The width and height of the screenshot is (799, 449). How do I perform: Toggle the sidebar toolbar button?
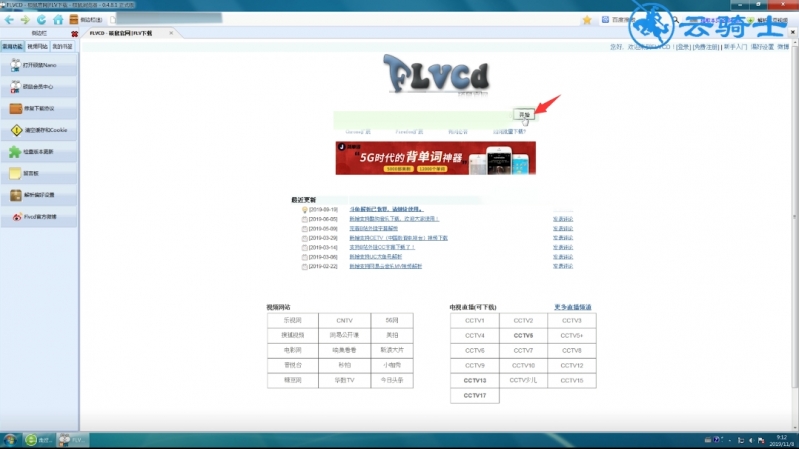click(86, 19)
